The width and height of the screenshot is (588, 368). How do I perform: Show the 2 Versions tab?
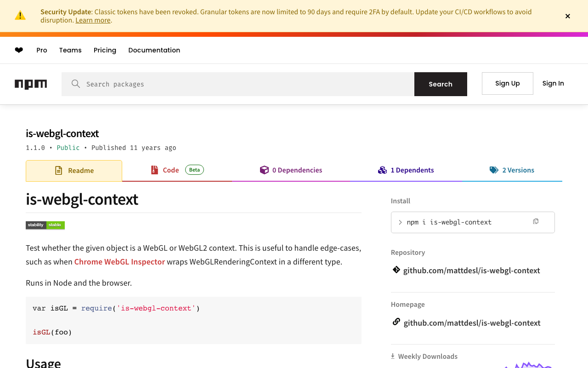tap(512, 170)
